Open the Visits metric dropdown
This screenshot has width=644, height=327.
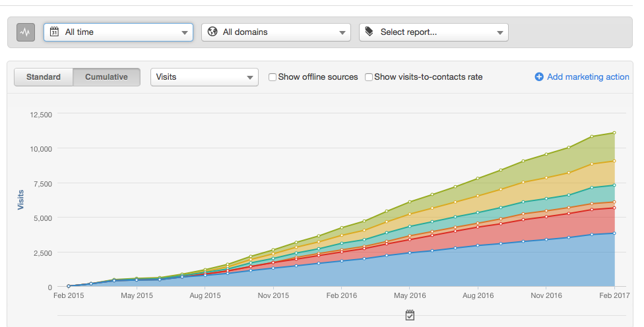[x=204, y=77]
